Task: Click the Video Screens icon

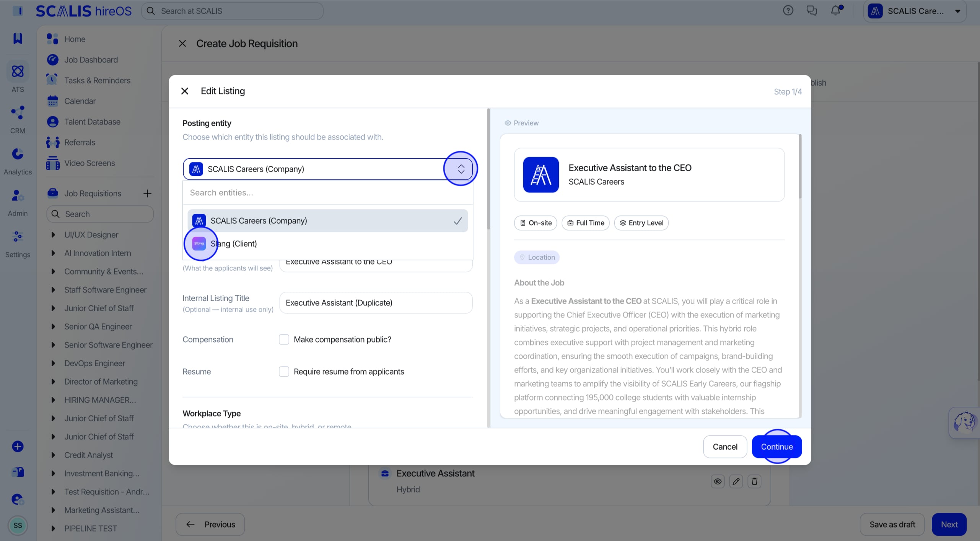Action: tap(52, 163)
